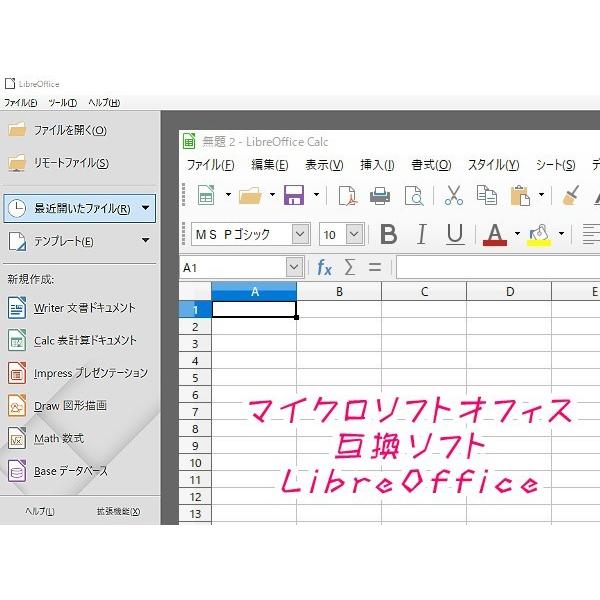Expand new document dropdown arrow
Viewport: 600px width, 600px height.
tap(228, 195)
